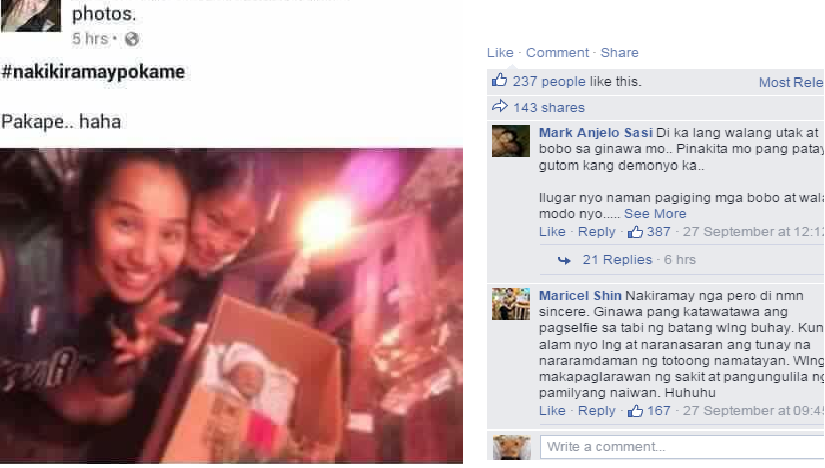Click Like on Maricel Shin's comment
This screenshot has width=825, height=468.
click(552, 411)
